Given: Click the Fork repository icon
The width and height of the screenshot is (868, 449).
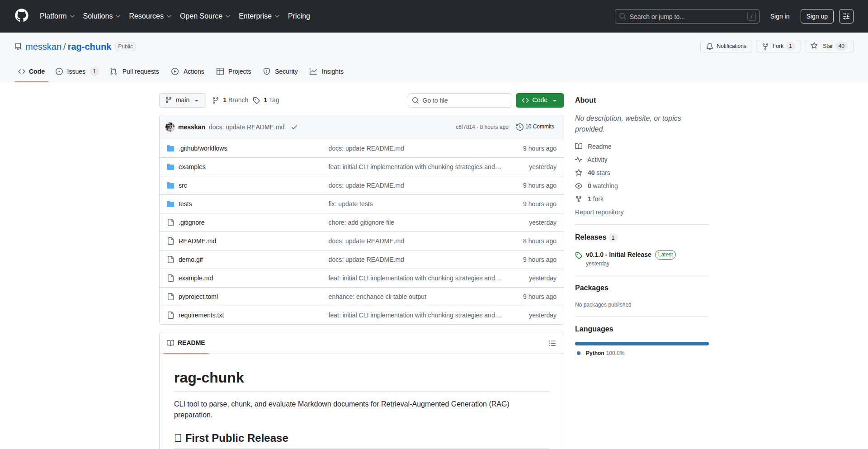Looking at the screenshot, I should [x=765, y=46].
